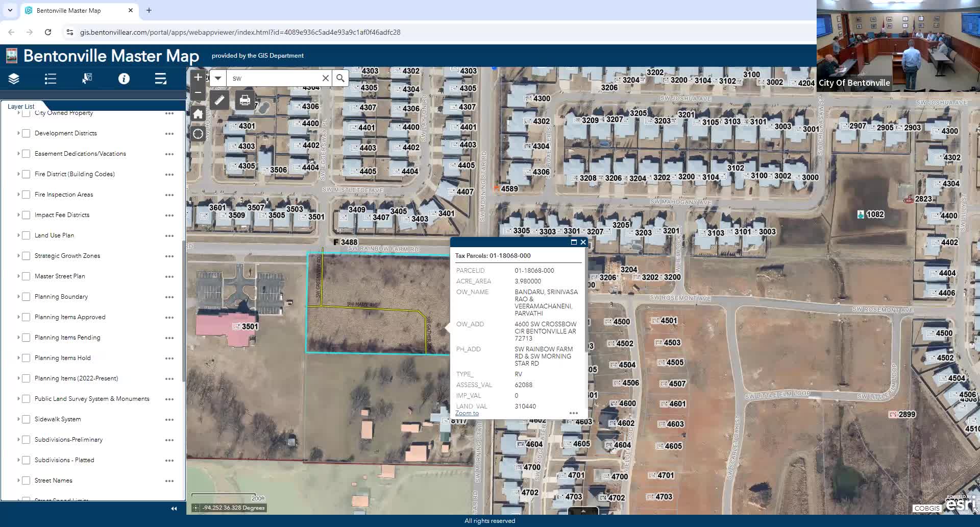The height and width of the screenshot is (527, 980).
Task: Expand the Planning Items Pending layer
Action: pyautogui.click(x=18, y=338)
